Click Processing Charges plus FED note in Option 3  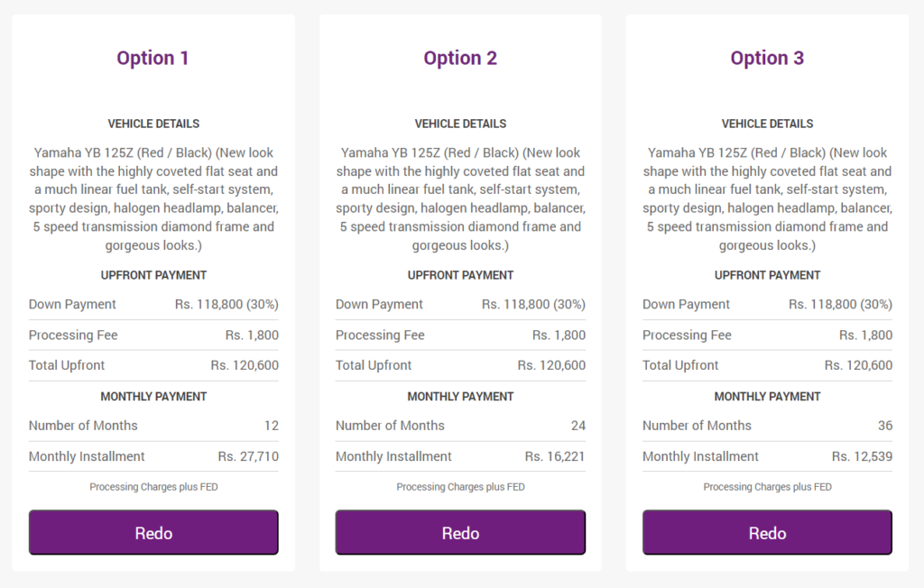767,487
